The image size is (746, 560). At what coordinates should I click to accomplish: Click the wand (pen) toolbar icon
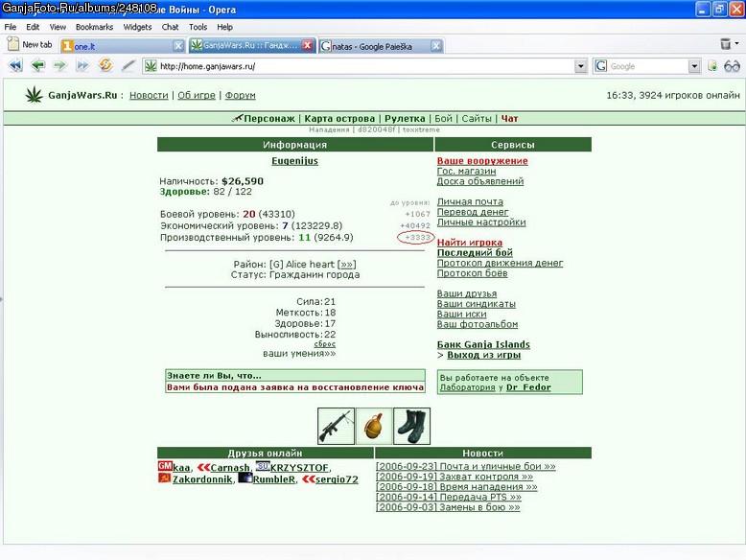point(128,65)
